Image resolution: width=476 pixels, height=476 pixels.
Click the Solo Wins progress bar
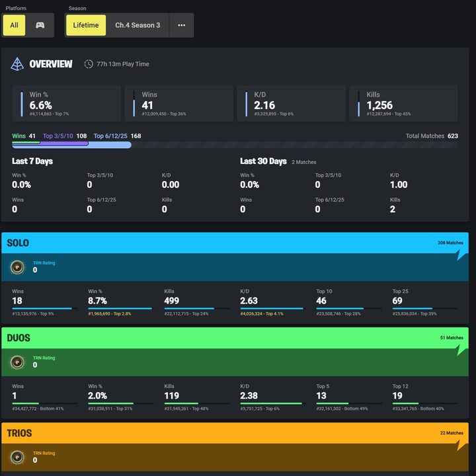[x=45, y=309]
